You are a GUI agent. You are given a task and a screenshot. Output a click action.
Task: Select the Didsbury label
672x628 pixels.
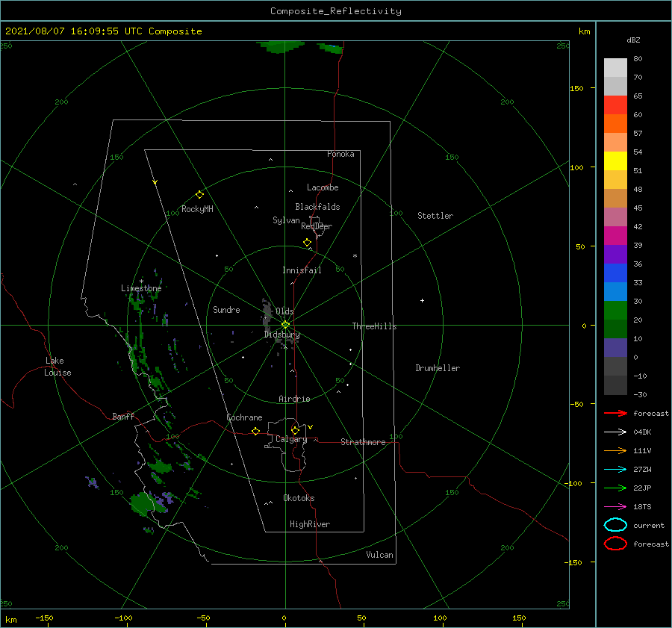pos(281,335)
